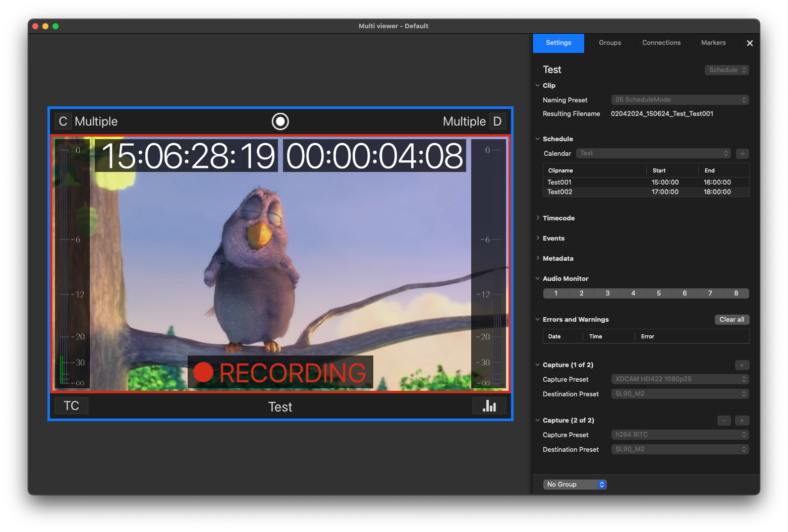Toggle audio monitor channel 8
This screenshot has width=788, height=532.
736,293
